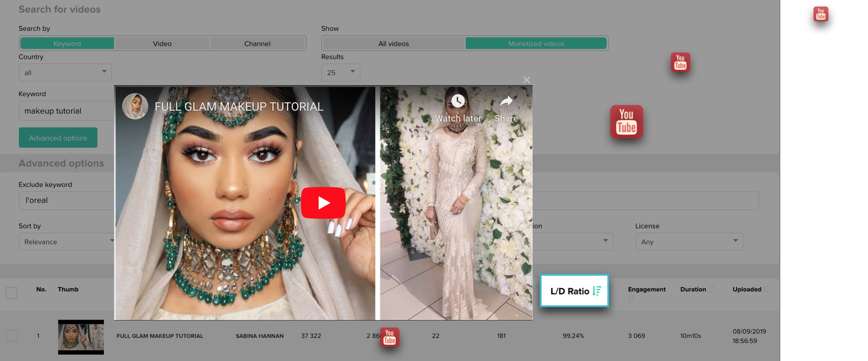
Task: Switch search mode to Video
Action: 162,43
